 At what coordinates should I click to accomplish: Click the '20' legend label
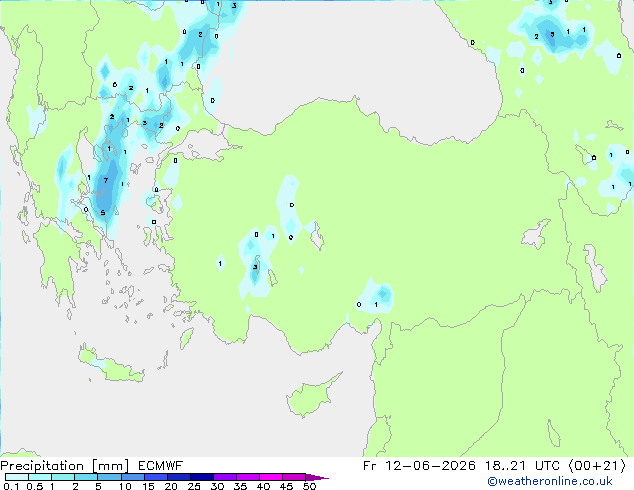pyautogui.click(x=171, y=486)
